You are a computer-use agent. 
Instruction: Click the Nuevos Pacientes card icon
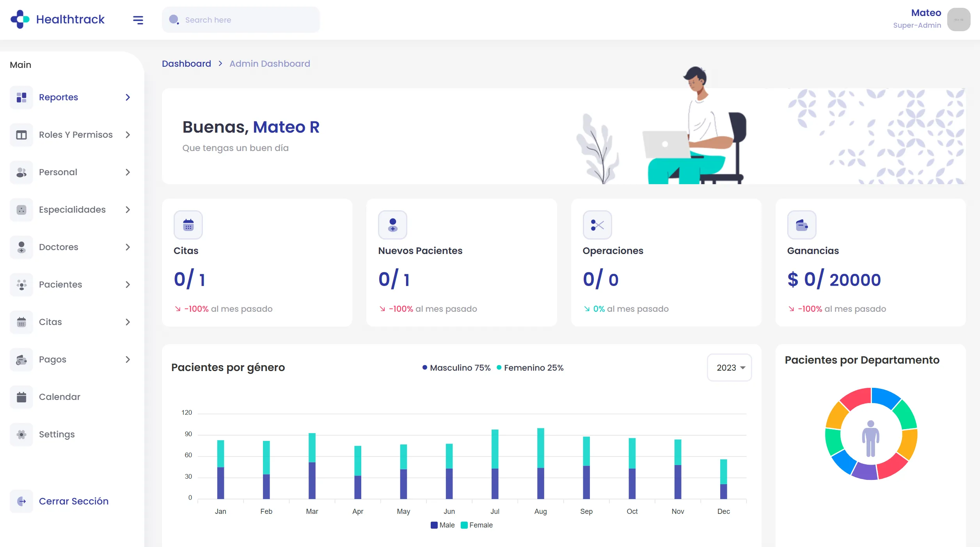[x=392, y=225]
